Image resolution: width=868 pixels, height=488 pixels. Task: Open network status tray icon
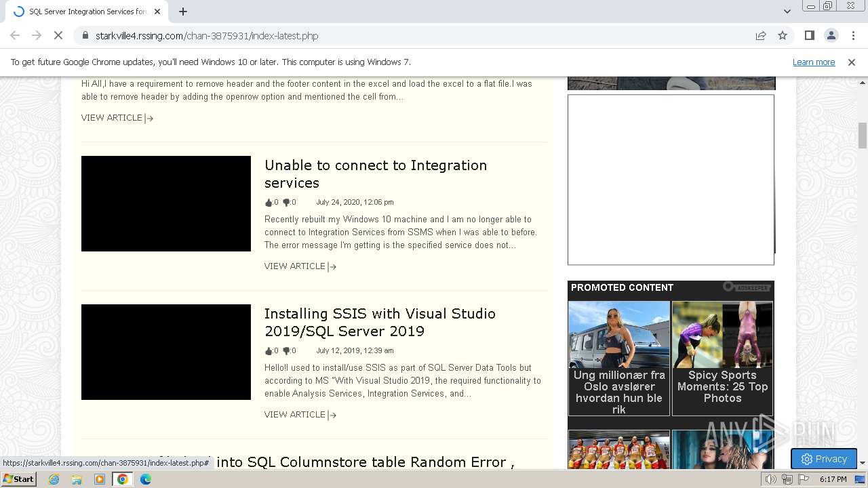(787, 479)
